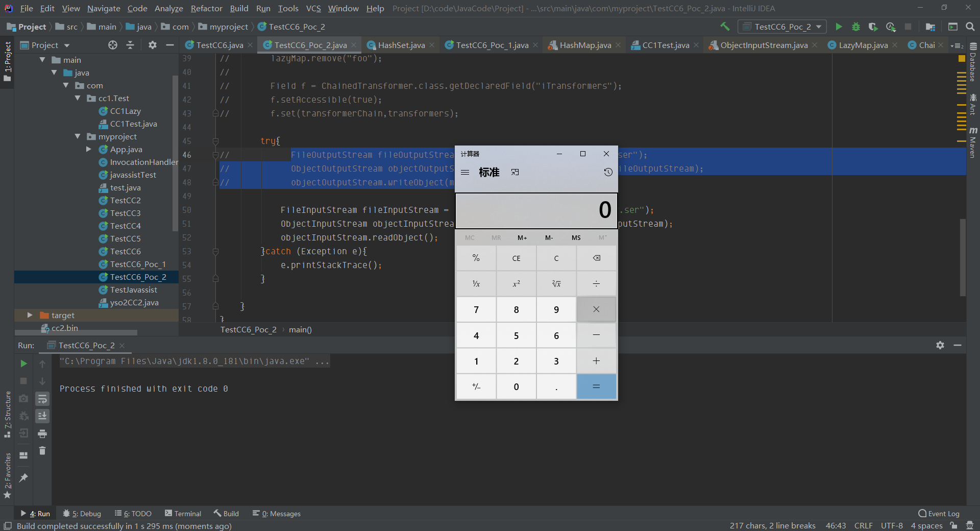Open the 5: Debug tool window
980x531 pixels.
click(82, 514)
